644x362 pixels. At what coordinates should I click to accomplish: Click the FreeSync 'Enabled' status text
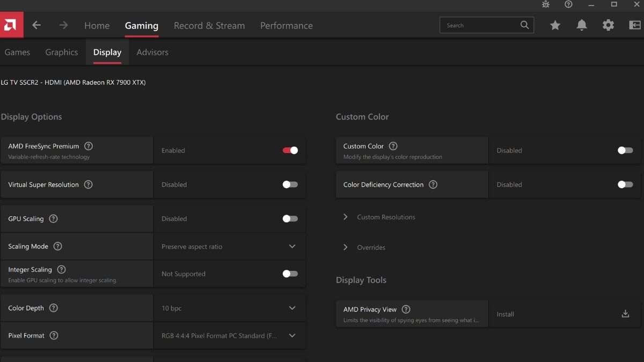point(173,151)
